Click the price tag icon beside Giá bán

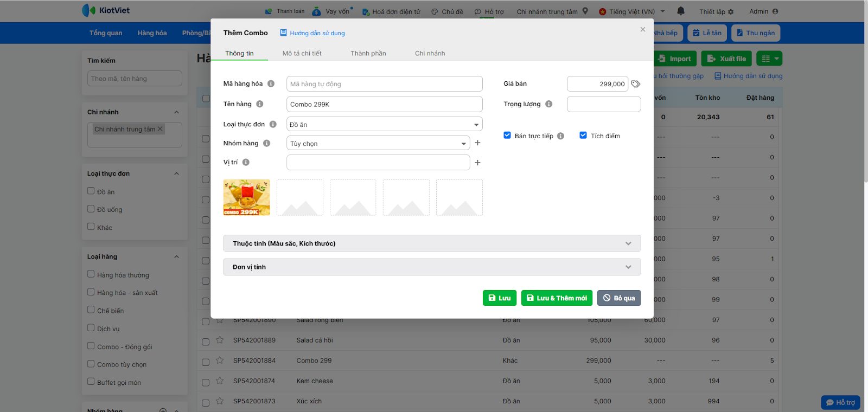636,84
